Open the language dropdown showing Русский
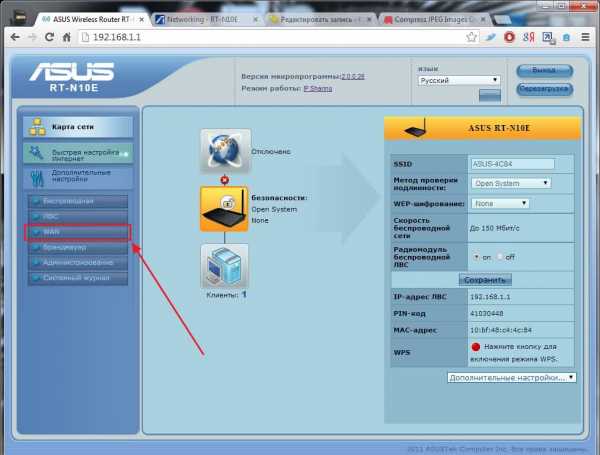 point(459,80)
